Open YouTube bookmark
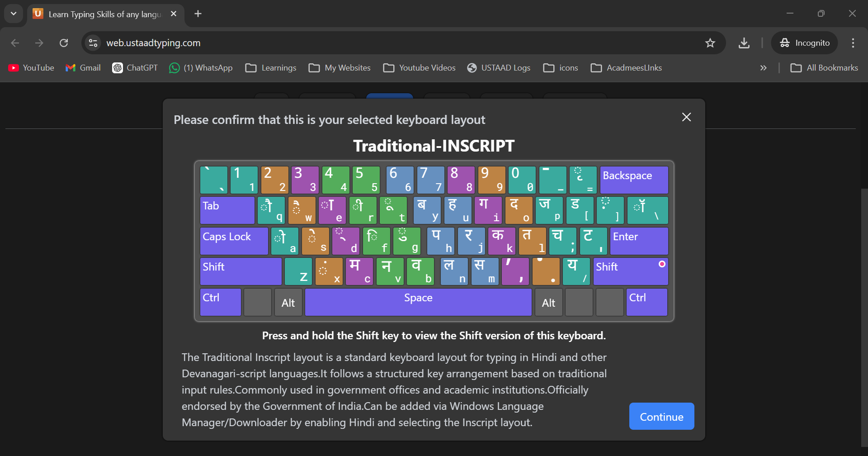The height and width of the screenshot is (456, 868). [x=31, y=68]
